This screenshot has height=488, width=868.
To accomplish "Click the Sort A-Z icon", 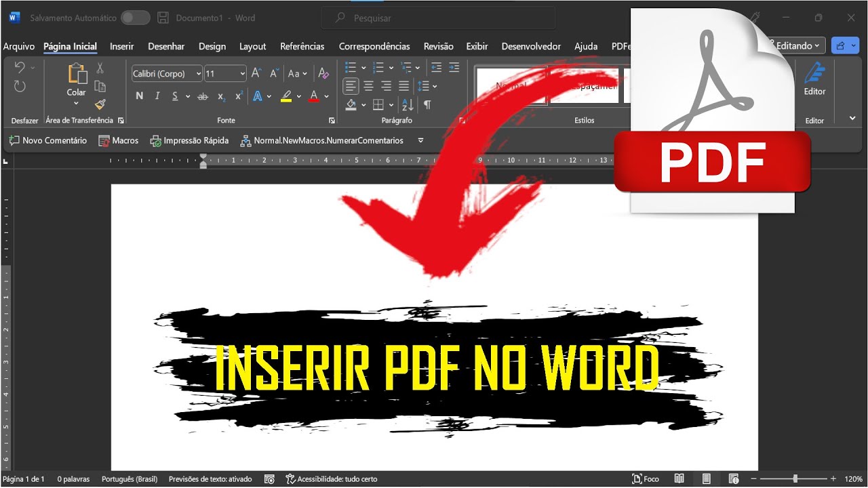I will pos(408,104).
